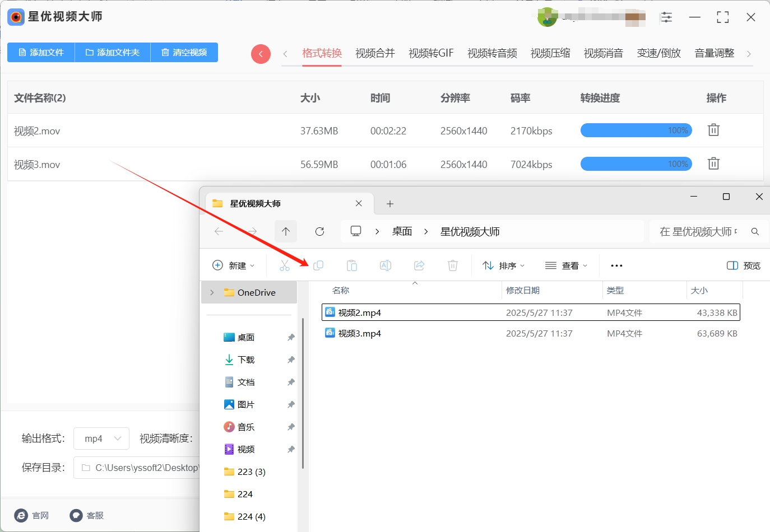Click Explorer copy icon

pyautogui.click(x=318, y=265)
